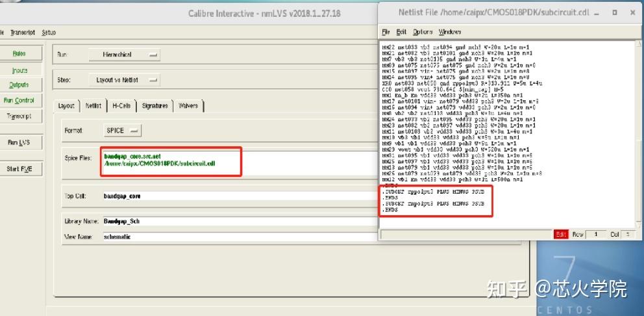
Task: Open the Setup menu in Calibre
Action: click(x=49, y=32)
